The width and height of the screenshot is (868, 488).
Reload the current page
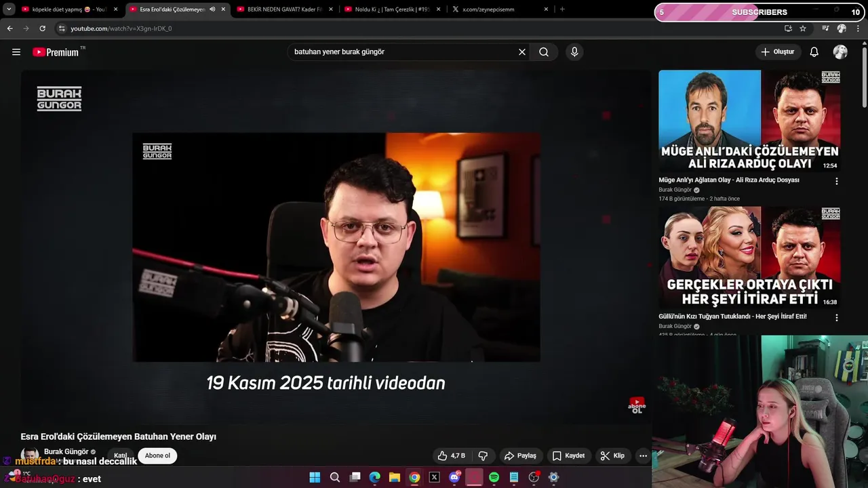(x=42, y=28)
